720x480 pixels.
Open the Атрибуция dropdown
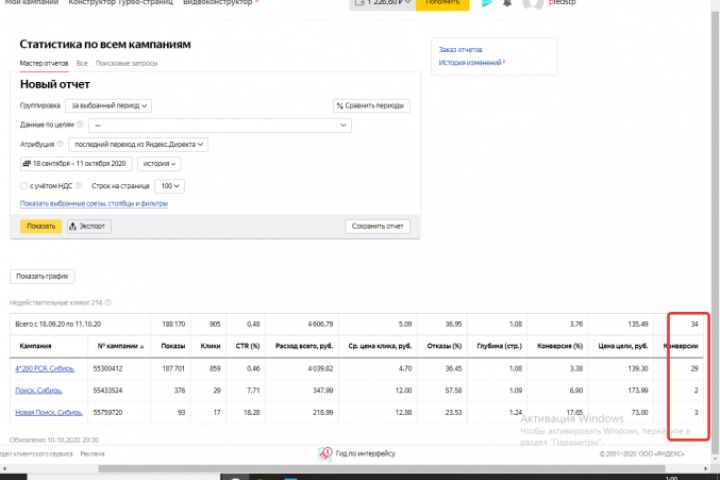tap(138, 144)
